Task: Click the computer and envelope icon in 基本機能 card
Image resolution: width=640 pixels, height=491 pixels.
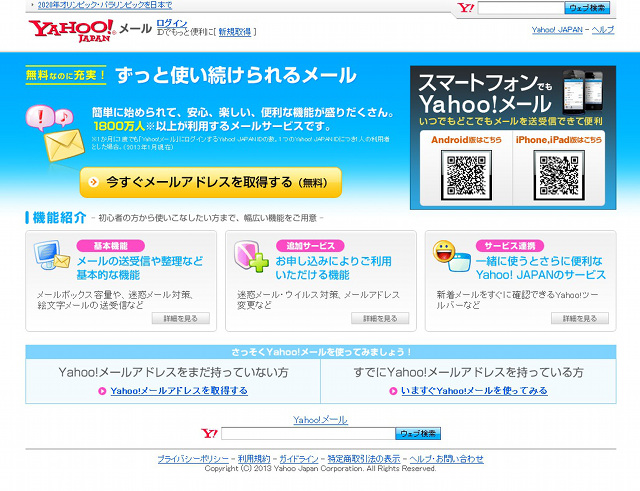Action: [52, 255]
